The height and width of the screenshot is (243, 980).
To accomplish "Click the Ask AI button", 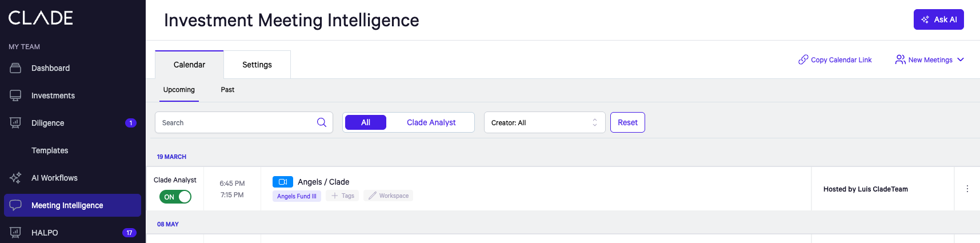I will pos(938,19).
